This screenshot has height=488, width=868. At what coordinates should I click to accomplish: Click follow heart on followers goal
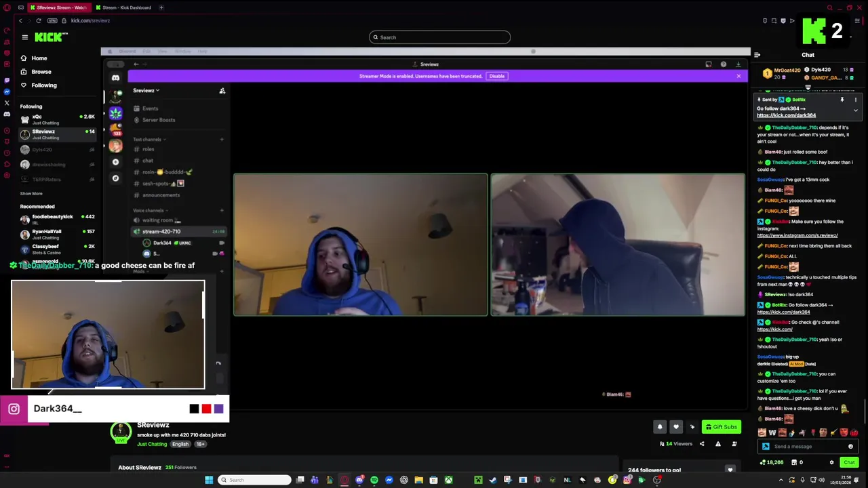click(x=730, y=470)
